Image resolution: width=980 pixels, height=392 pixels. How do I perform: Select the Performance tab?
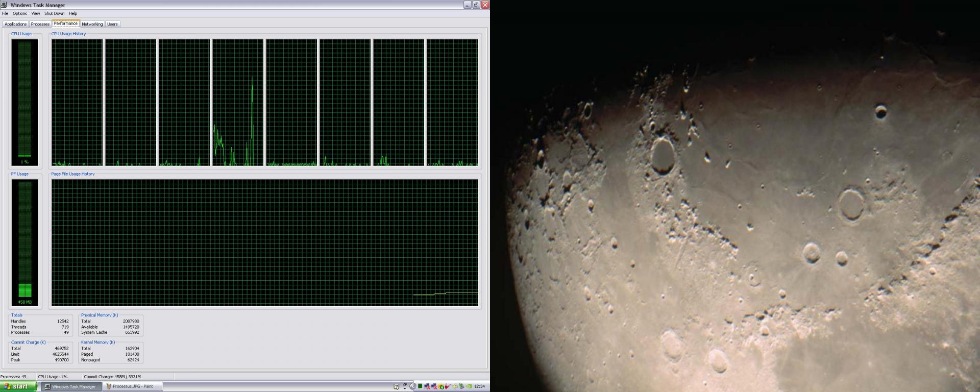pos(66,23)
